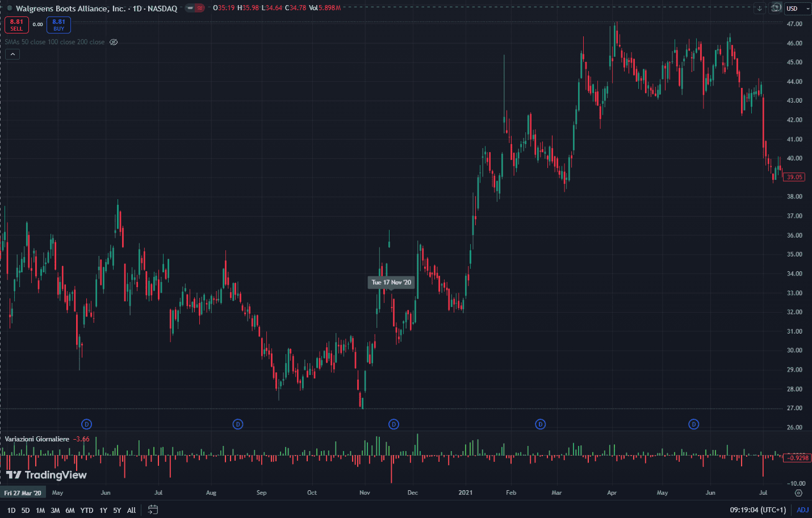Click the -0.9298 indicator value label
The width and height of the screenshot is (812, 518).
pyautogui.click(x=797, y=458)
